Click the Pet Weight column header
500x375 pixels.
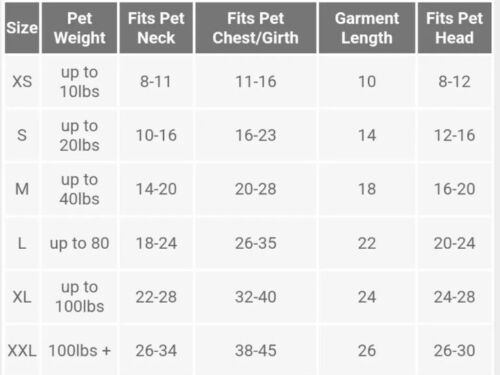click(x=79, y=28)
